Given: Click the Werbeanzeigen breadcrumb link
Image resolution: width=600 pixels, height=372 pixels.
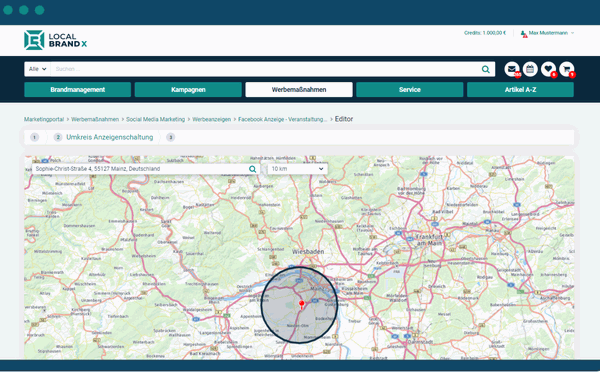Looking at the screenshot, I should coord(212,119).
